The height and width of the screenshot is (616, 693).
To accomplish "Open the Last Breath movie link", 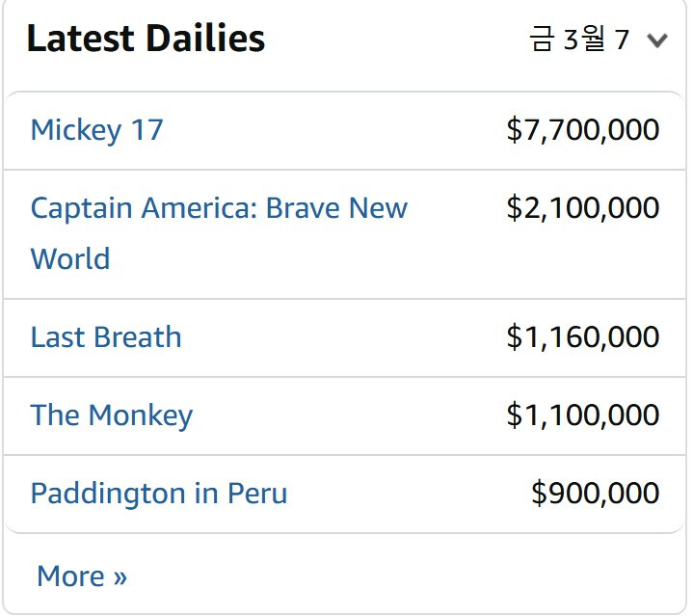I will tap(106, 337).
